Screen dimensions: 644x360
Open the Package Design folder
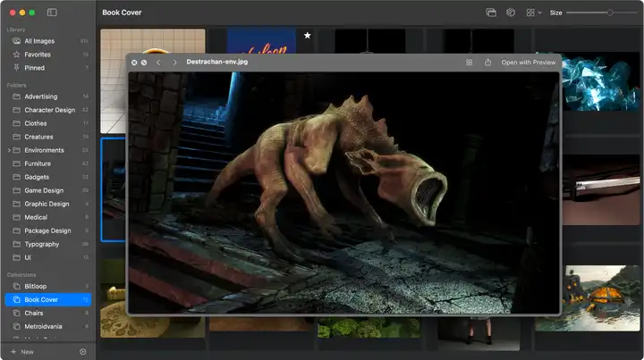[48, 230]
